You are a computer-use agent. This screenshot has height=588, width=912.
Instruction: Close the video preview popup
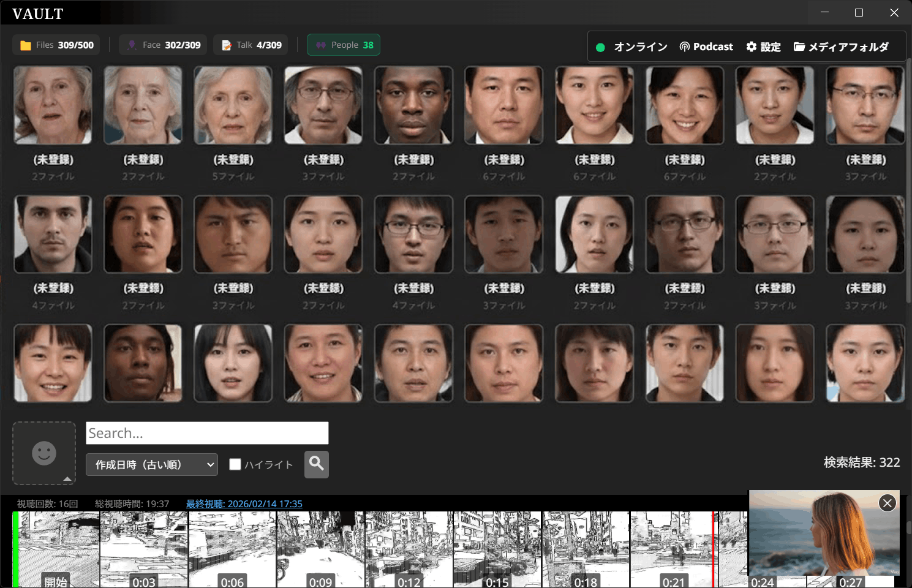(x=888, y=503)
